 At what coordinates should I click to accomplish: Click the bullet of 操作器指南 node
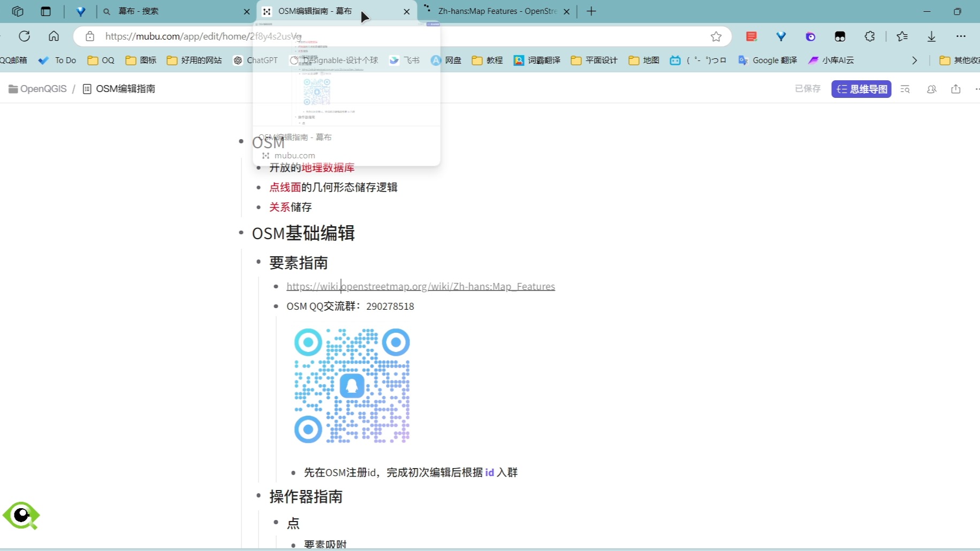[259, 496]
